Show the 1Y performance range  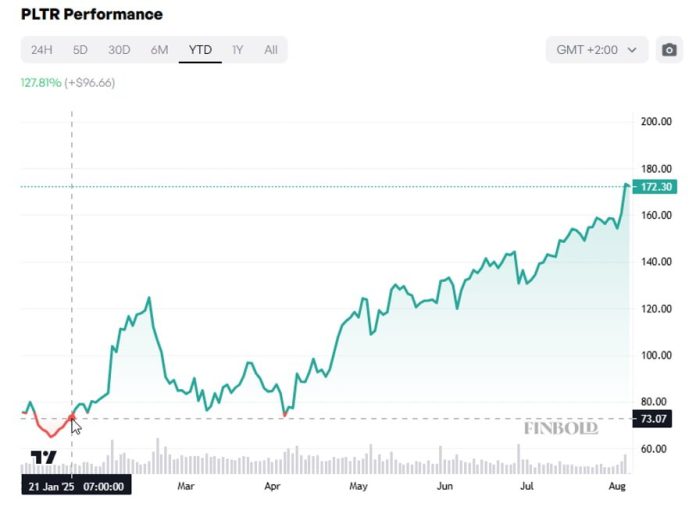pos(237,49)
